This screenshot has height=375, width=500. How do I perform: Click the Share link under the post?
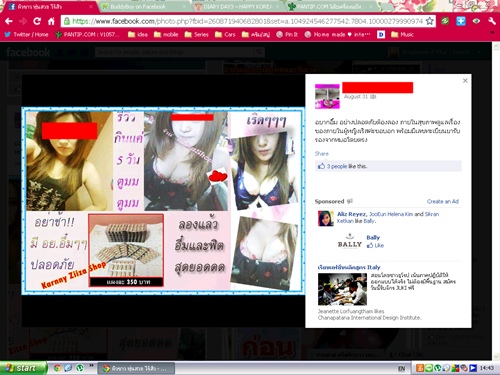(x=322, y=154)
